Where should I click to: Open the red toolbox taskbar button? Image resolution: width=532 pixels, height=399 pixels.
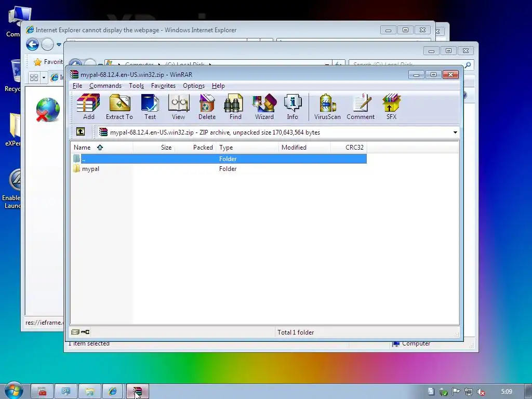coord(42,392)
